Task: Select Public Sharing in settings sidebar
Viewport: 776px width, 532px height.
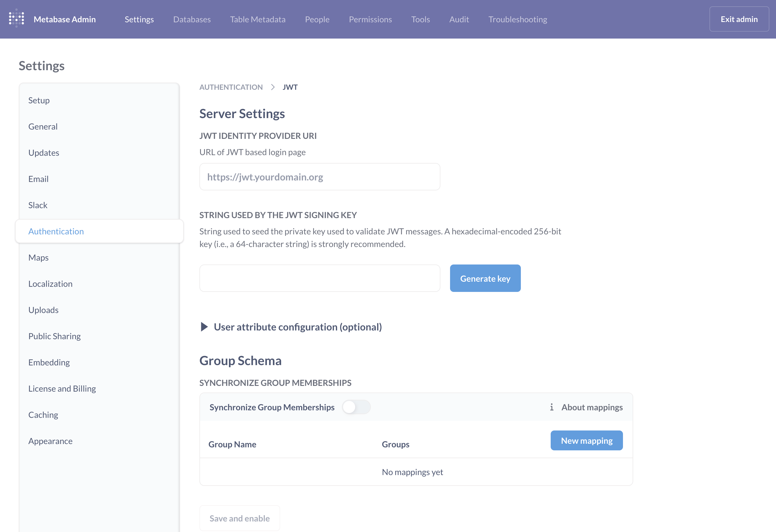Action: 99,336
